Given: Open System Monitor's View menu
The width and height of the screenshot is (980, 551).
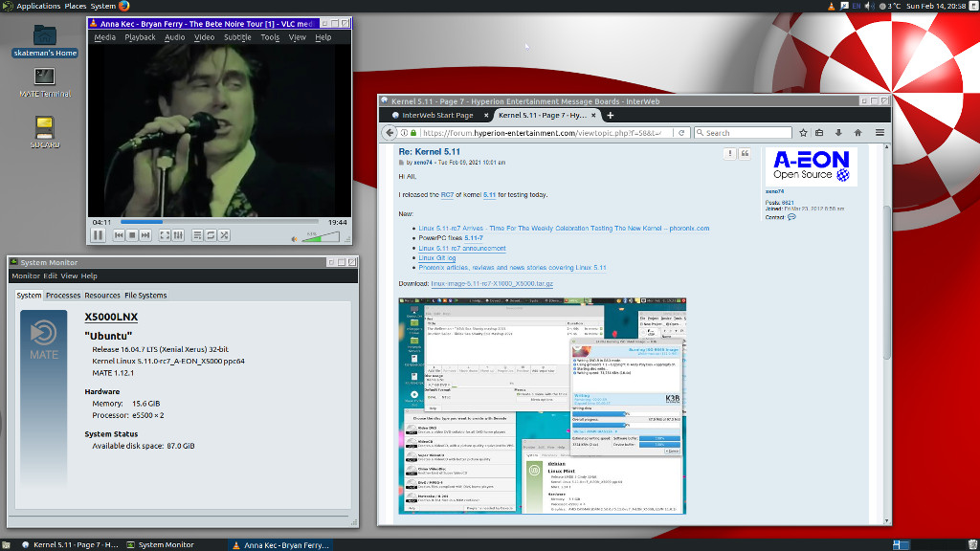Looking at the screenshot, I should [x=69, y=276].
